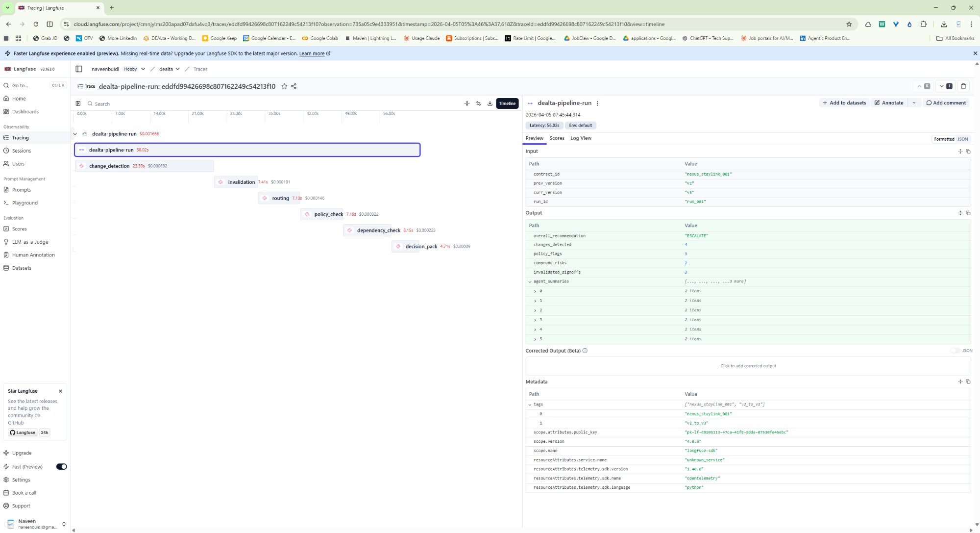
Task: Click the share trace icon
Action: [294, 86]
